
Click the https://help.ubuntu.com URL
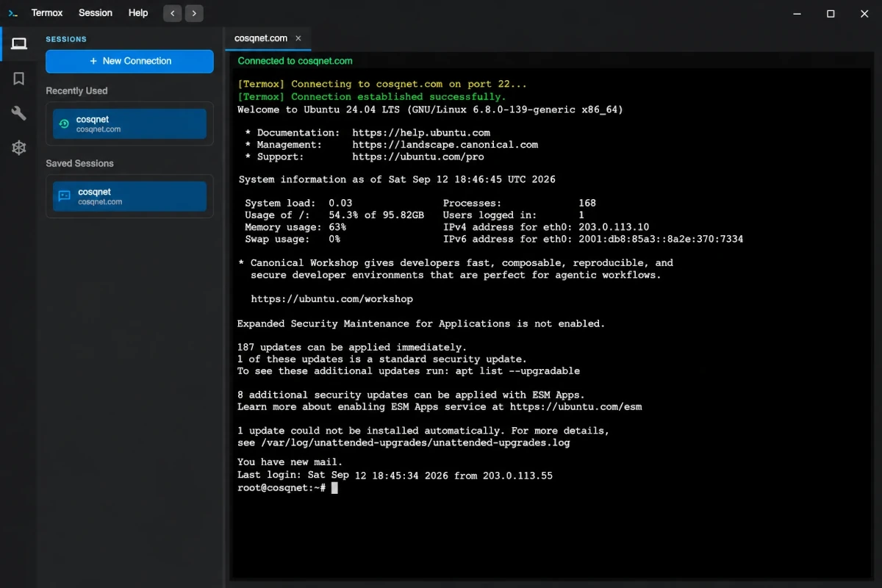coord(421,133)
